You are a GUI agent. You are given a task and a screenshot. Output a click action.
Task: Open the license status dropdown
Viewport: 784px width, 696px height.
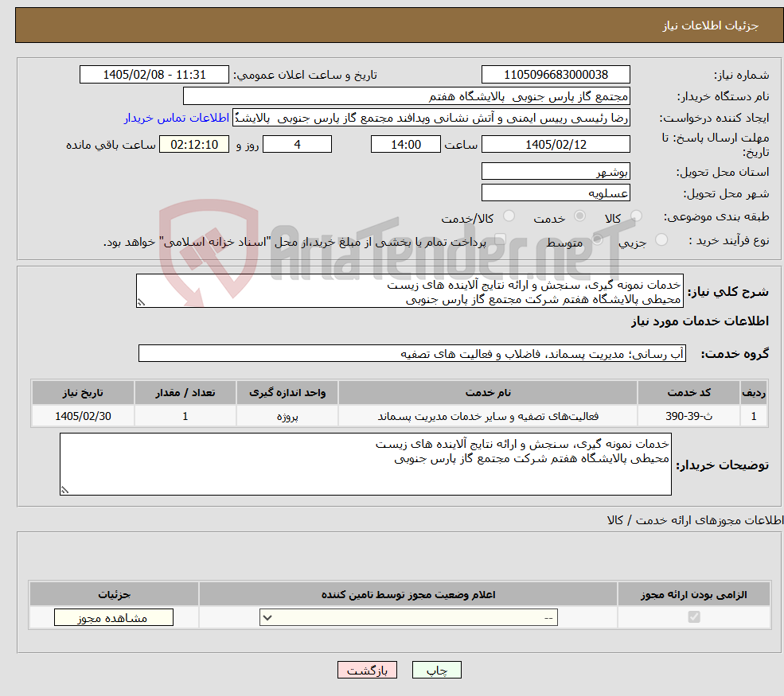click(x=408, y=617)
